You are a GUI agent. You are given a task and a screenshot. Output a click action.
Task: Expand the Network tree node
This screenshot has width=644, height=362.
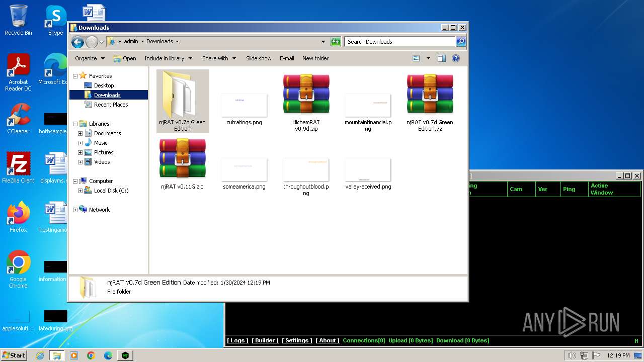tap(75, 210)
